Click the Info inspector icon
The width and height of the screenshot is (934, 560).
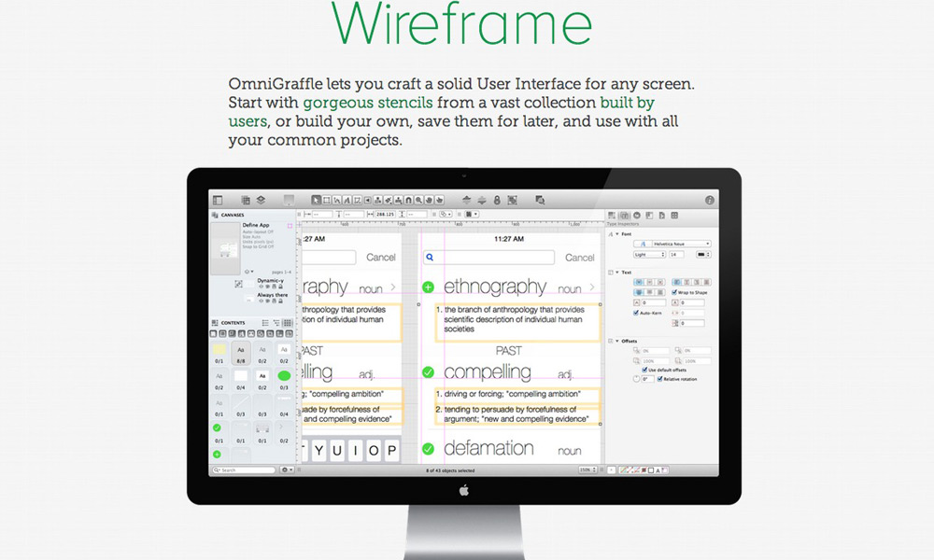pos(710,201)
